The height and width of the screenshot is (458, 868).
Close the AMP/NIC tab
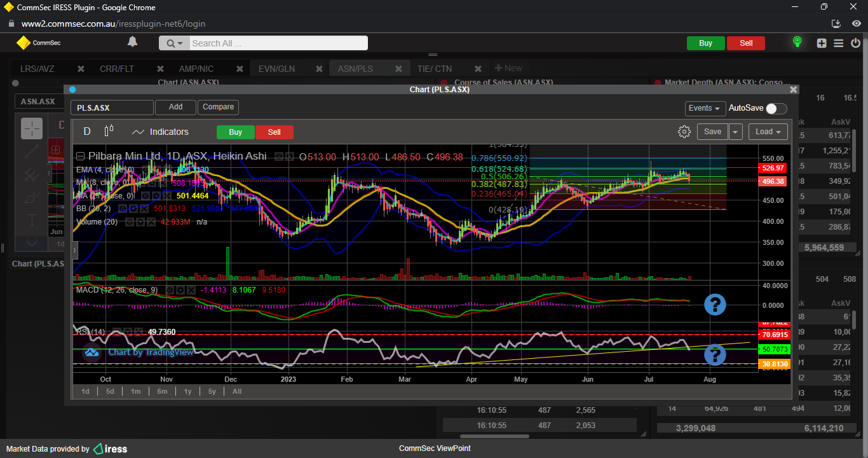(240, 69)
